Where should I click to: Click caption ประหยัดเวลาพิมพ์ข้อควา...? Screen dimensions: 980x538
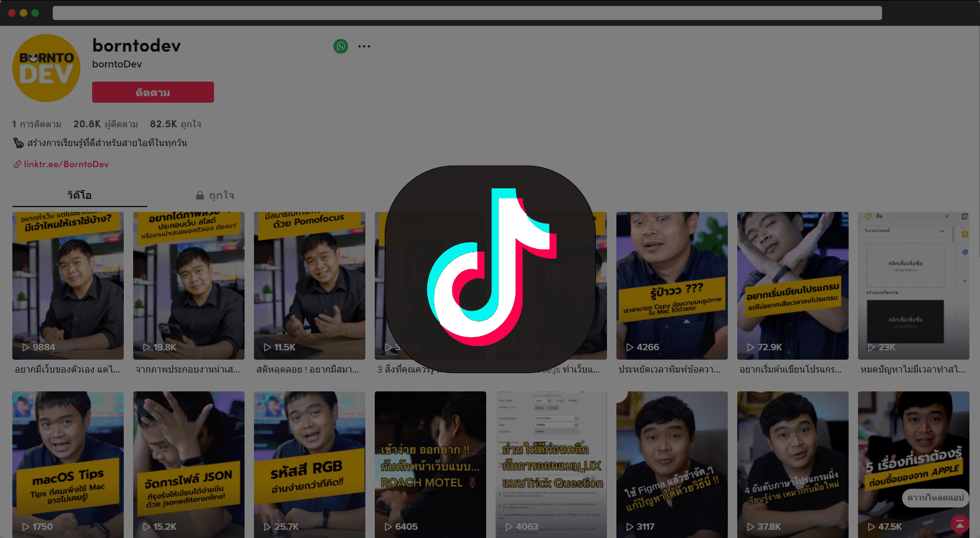[670, 370]
